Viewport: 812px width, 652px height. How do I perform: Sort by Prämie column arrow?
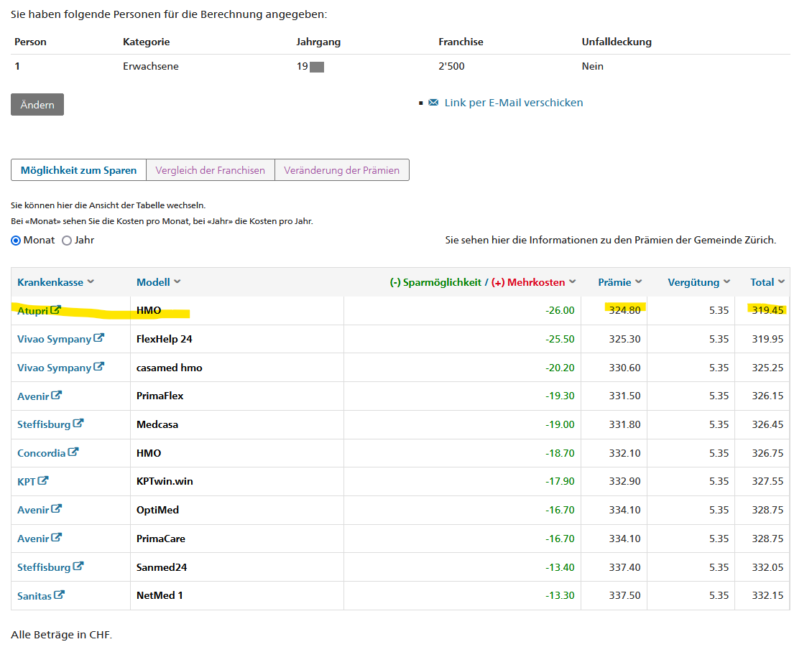click(x=639, y=281)
